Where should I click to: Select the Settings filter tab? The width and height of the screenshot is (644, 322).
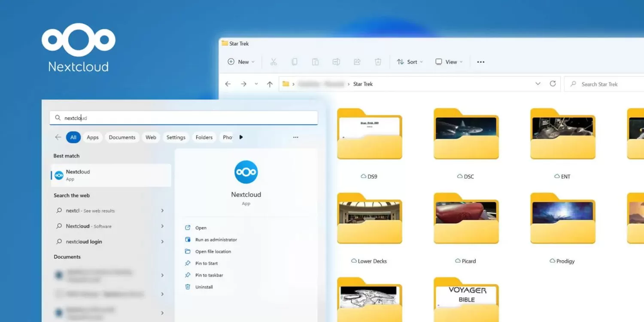coord(176,137)
